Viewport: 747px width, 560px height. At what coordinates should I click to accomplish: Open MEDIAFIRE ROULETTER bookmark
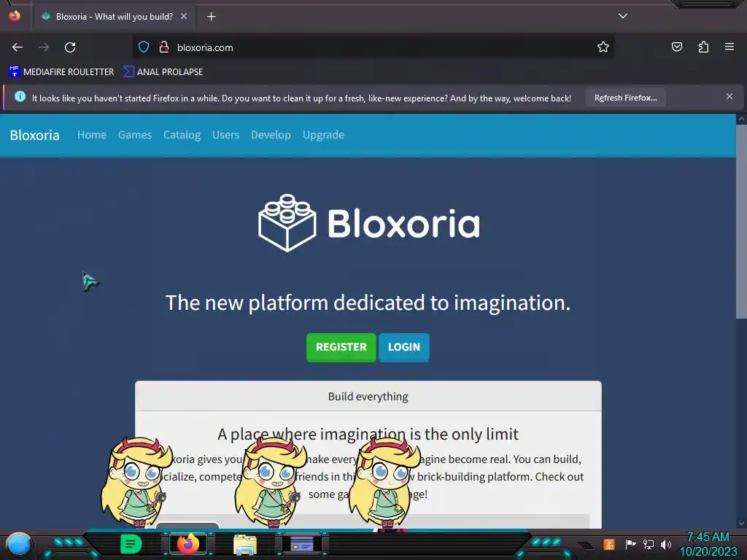coord(61,72)
